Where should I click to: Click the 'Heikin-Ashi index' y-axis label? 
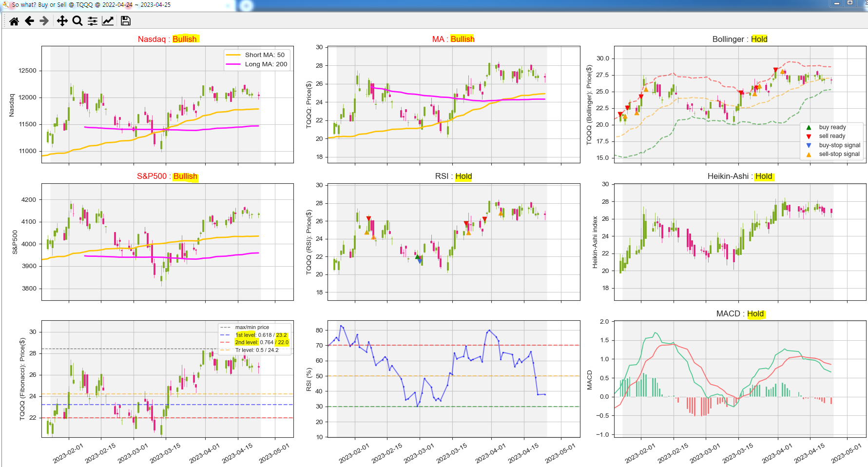pyautogui.click(x=595, y=242)
